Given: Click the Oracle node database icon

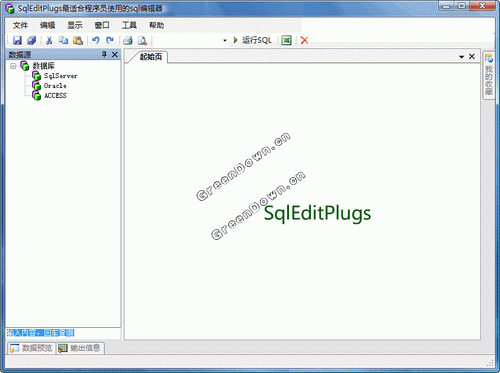Looking at the screenshot, I should pyautogui.click(x=36, y=86).
